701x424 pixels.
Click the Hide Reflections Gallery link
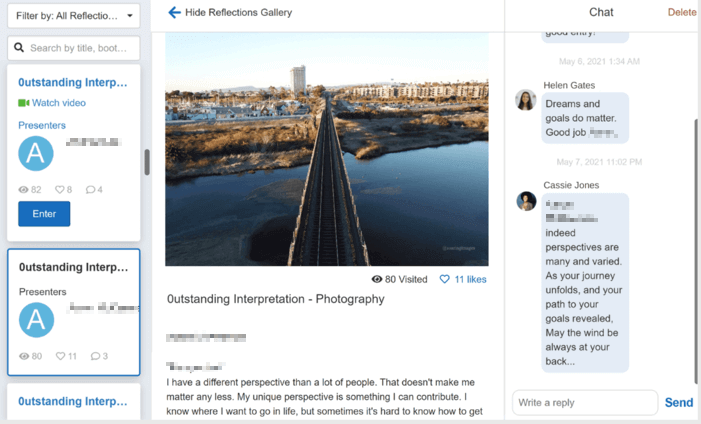[x=238, y=12]
